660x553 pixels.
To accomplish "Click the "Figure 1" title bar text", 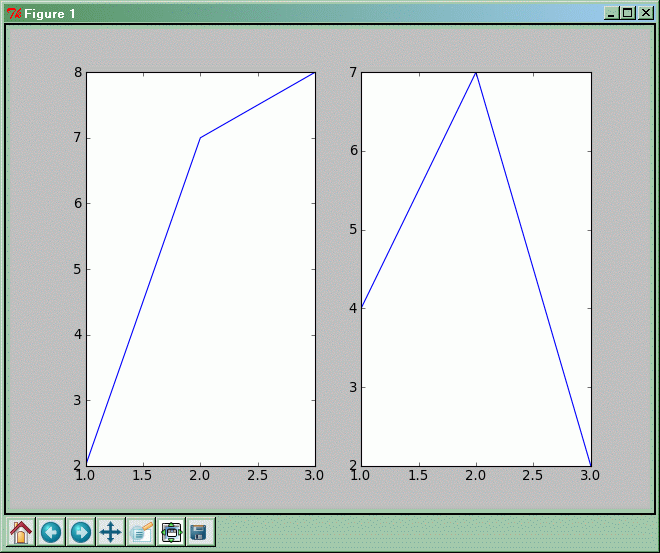I will click(x=50, y=13).
